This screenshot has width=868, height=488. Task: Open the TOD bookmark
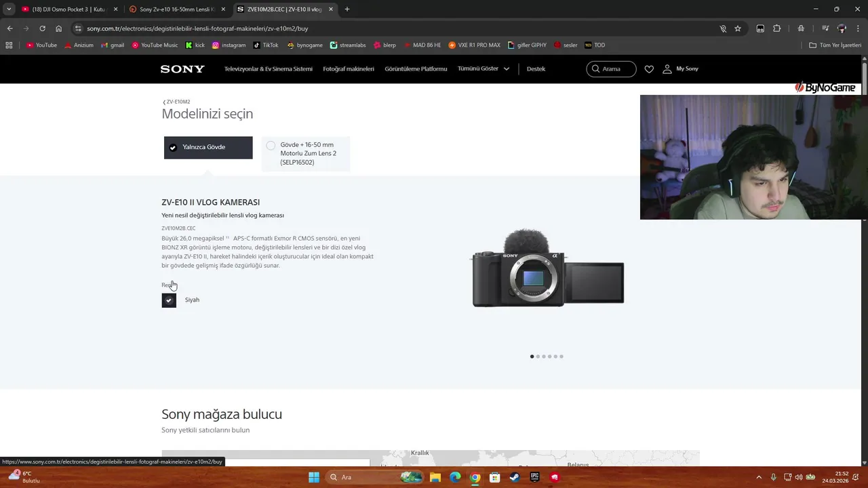595,45
